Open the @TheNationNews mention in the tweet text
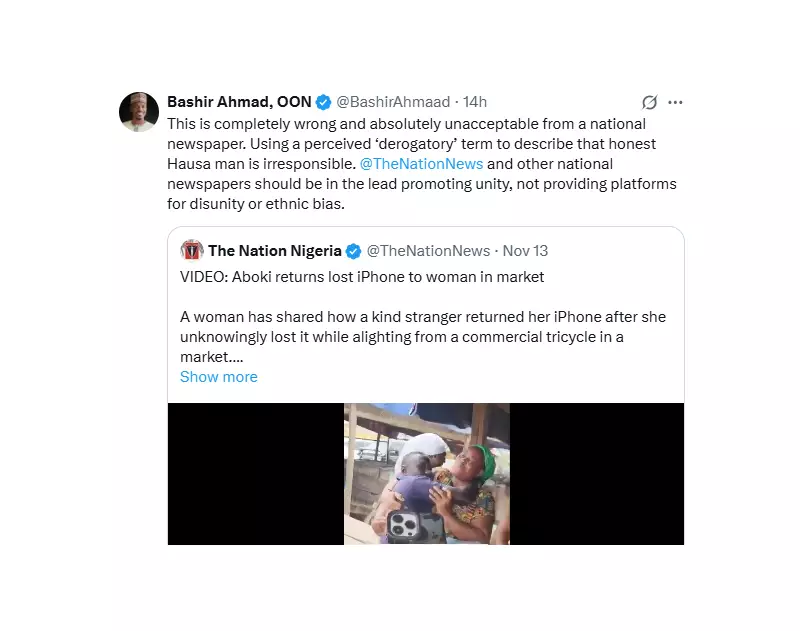The image size is (800, 631). tap(420, 163)
